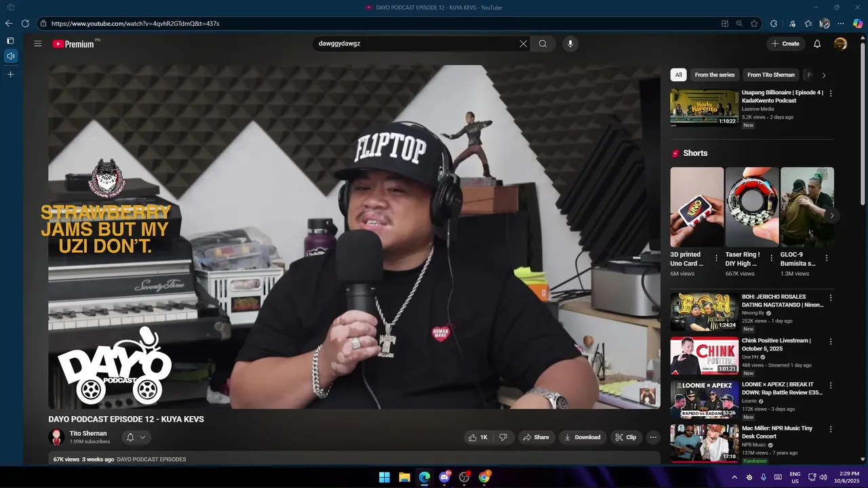This screenshot has width=868, height=488.
Task: Open options for Usapang Billionaire video
Action: 831,93
